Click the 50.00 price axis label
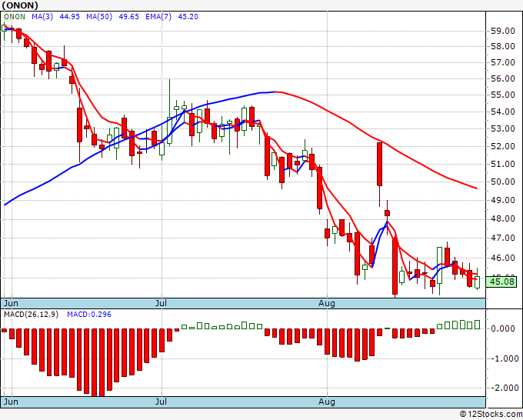Image resolution: width=523 pixels, height=420 pixels. click(503, 182)
